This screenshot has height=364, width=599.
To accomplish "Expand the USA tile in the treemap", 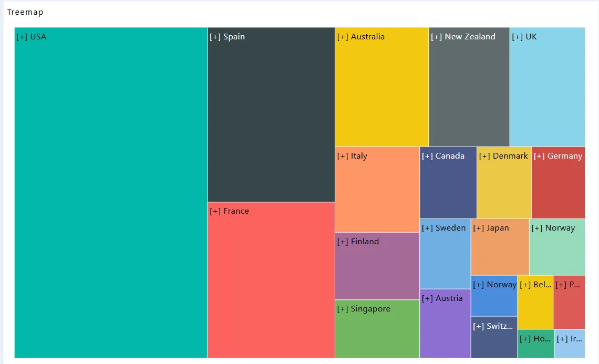I will 111,192.
